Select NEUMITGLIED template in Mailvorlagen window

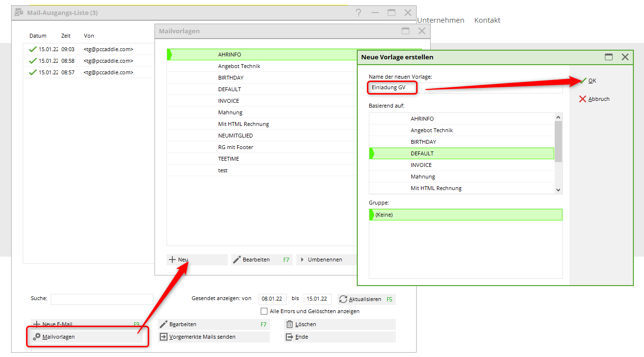coord(262,136)
